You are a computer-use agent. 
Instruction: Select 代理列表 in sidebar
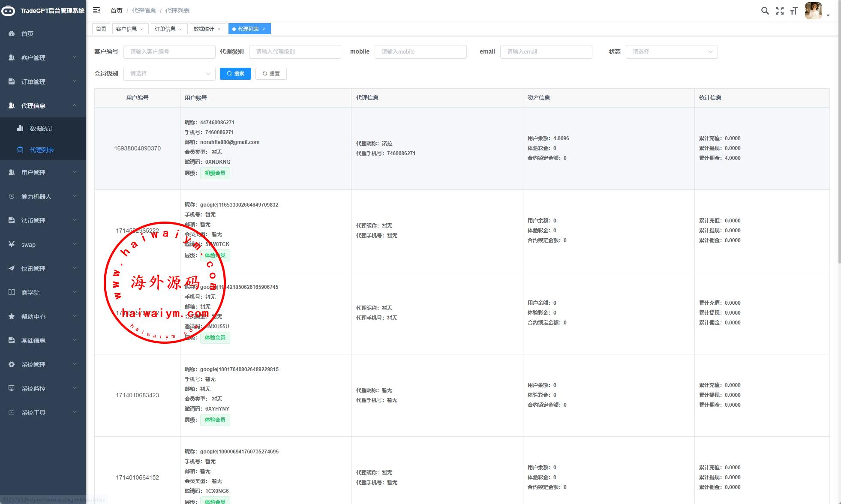coord(42,150)
